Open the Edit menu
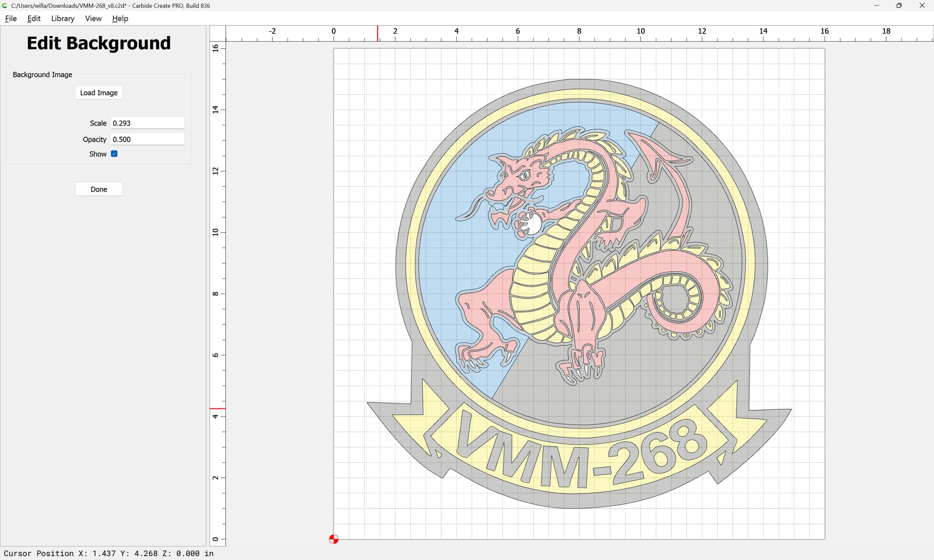Image resolution: width=934 pixels, height=560 pixels. pyautogui.click(x=34, y=18)
